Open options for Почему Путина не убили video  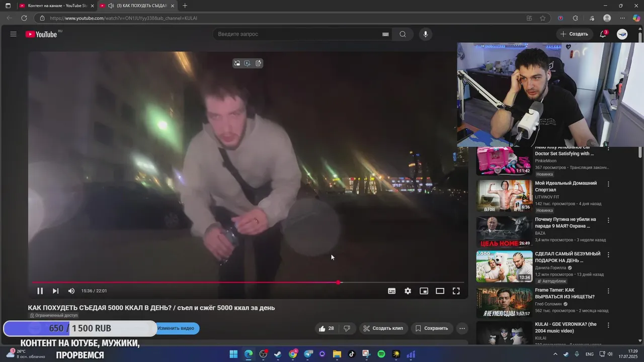coord(608,220)
